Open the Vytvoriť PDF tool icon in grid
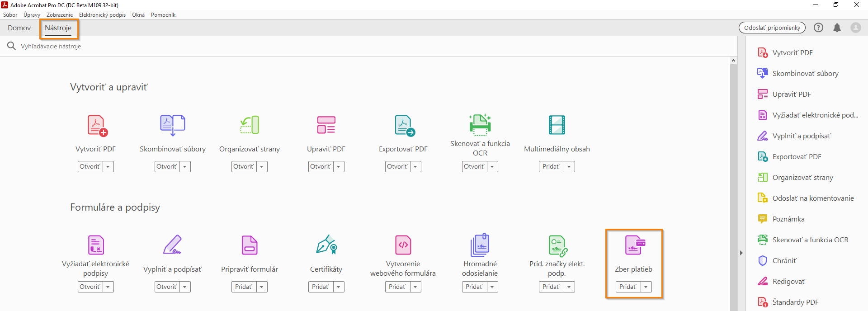 [x=97, y=126]
